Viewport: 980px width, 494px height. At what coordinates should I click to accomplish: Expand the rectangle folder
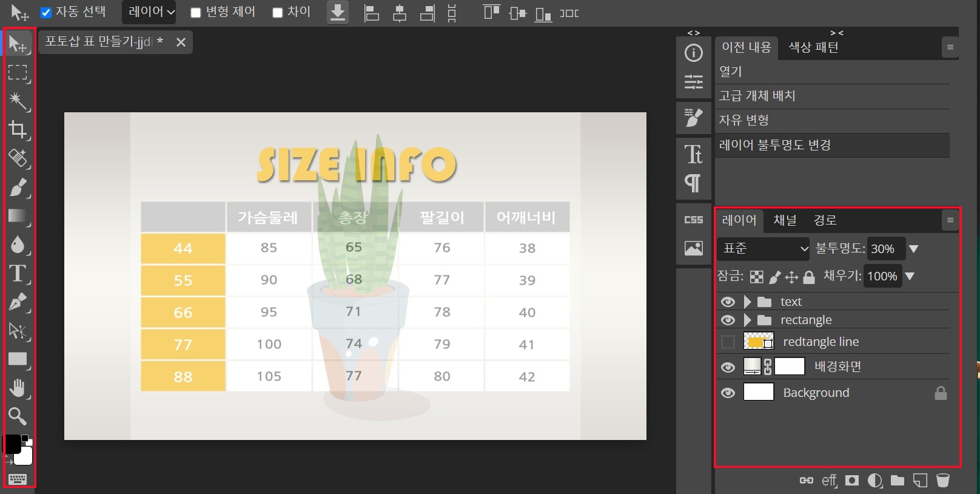click(747, 320)
